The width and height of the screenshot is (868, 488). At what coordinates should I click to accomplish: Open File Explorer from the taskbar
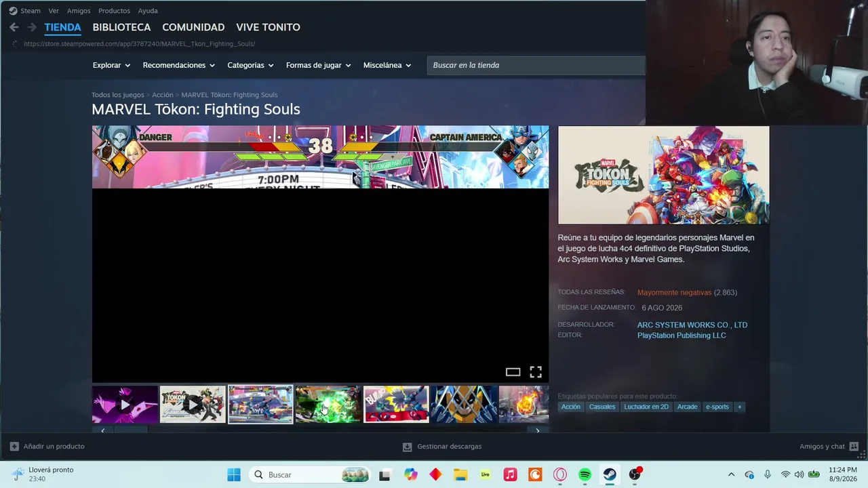(460, 474)
